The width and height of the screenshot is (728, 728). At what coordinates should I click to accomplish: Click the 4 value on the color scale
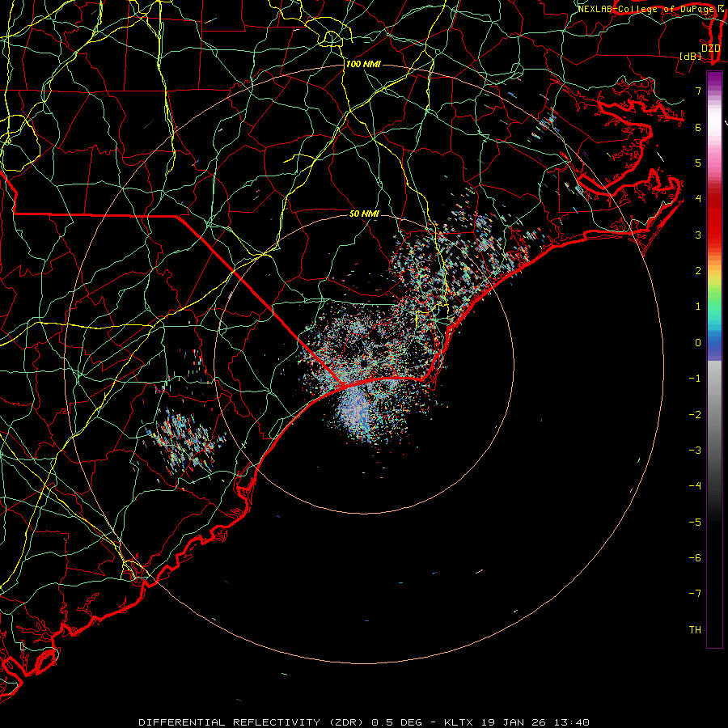click(698, 199)
